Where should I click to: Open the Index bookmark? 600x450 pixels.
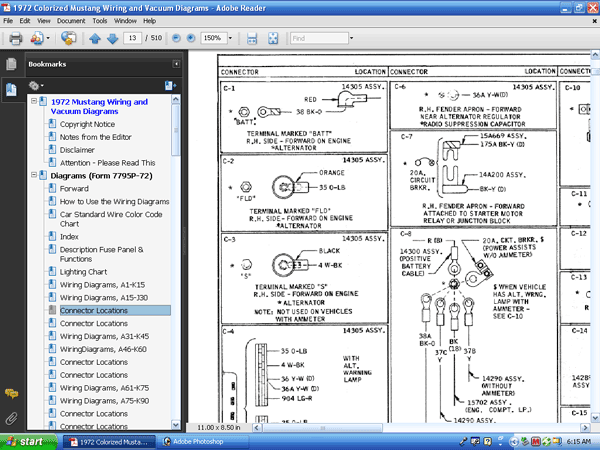pyautogui.click(x=69, y=237)
